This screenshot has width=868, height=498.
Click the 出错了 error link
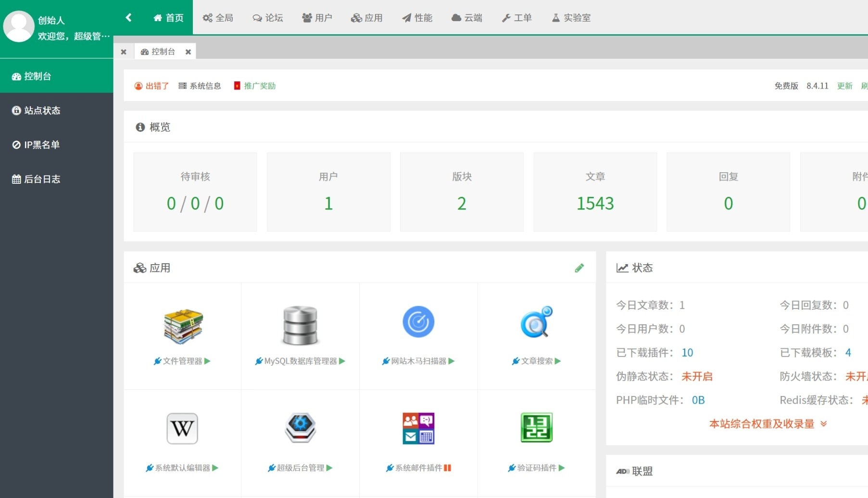coord(151,86)
